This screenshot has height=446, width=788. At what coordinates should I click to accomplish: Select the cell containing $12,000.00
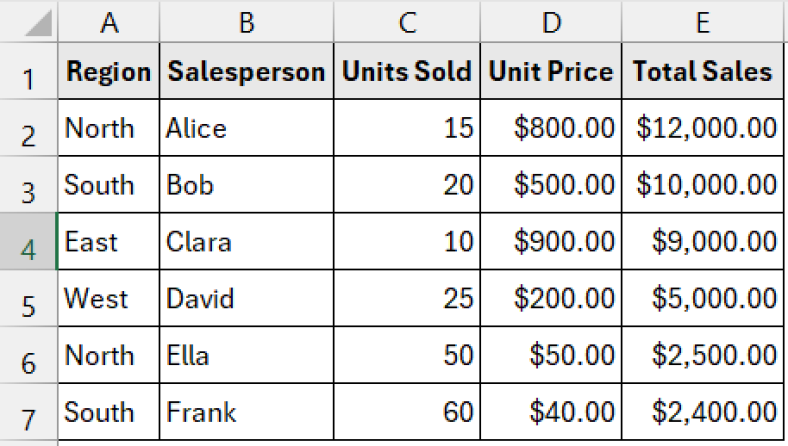pos(703,128)
